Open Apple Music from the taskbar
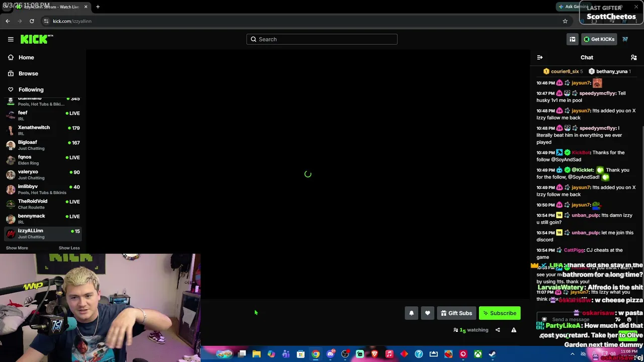The image size is (644, 362). click(x=389, y=354)
